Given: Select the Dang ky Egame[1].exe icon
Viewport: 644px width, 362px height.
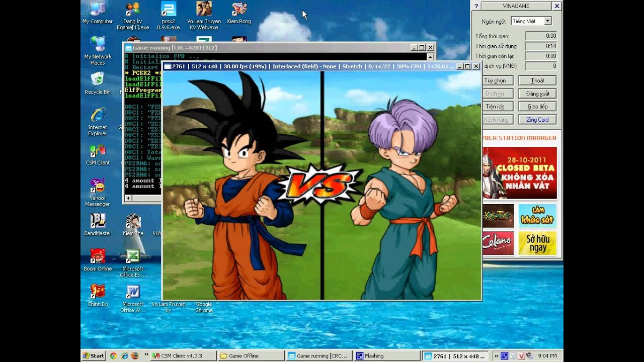Looking at the screenshot, I should (133, 15).
